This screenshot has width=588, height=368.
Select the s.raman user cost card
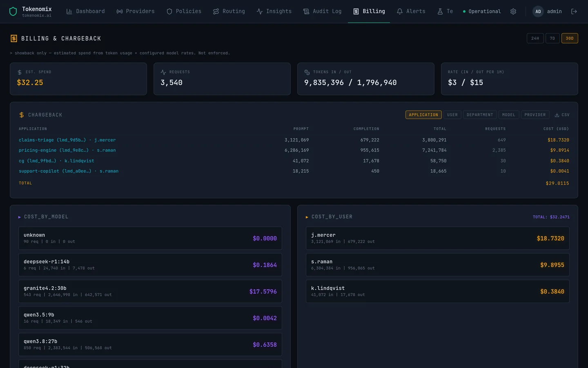(x=438, y=265)
